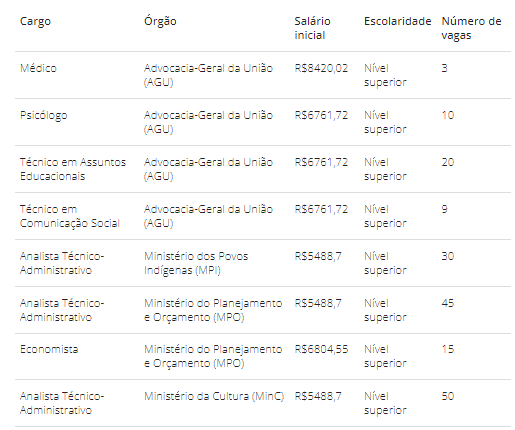Viewport: 515px width, 430px height.
Task: Click the vagas value 45
Action: (x=448, y=303)
